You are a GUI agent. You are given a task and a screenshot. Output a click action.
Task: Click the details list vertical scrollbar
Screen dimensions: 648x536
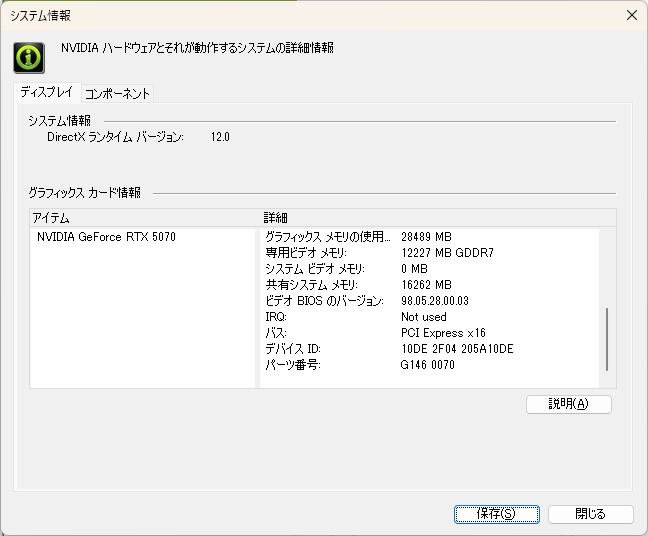tap(607, 339)
